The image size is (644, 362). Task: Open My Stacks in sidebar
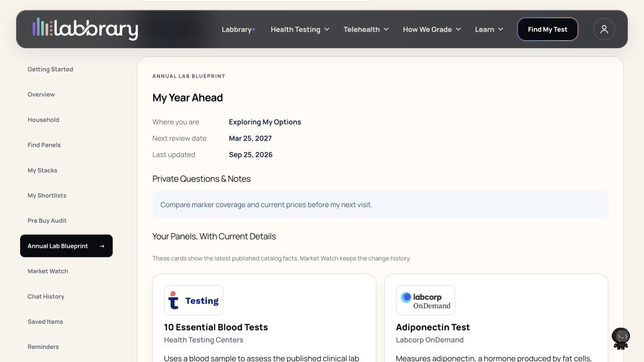42,170
